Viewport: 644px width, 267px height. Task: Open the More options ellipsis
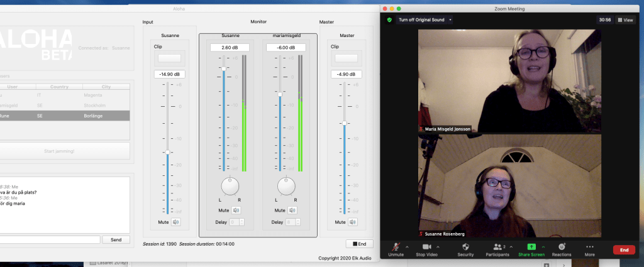point(589,247)
